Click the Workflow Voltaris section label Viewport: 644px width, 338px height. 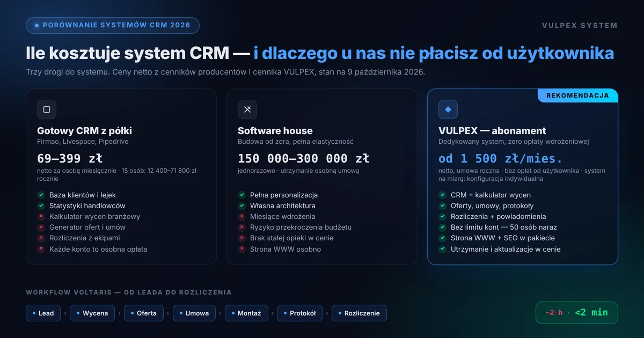coord(129,292)
